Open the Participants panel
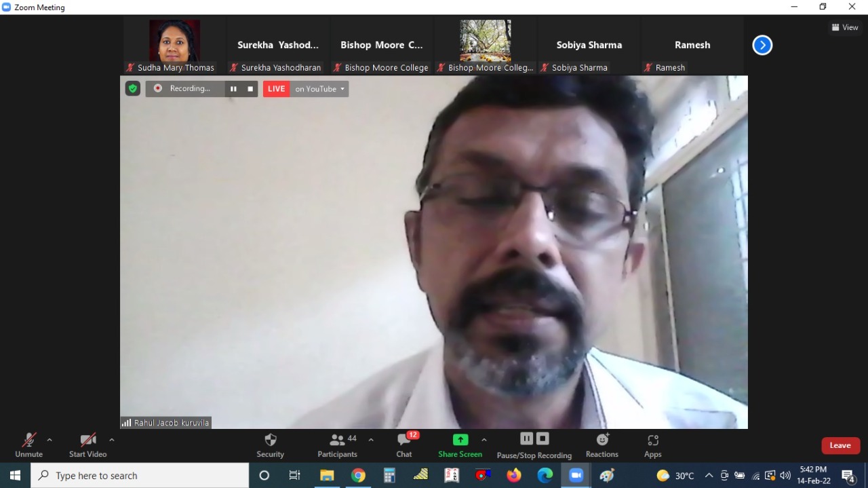Image resolution: width=868 pixels, height=488 pixels. point(337,445)
